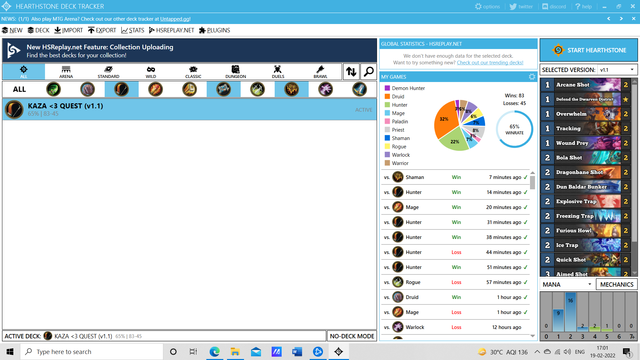Open Word from the taskbar
Image resolution: width=640 pixels, height=360 pixels.
[x=297, y=351]
